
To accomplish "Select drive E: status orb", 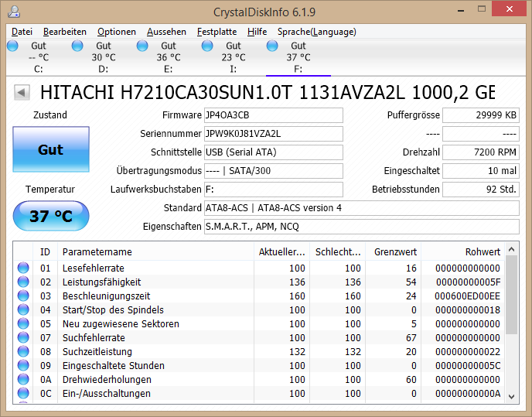I will 142,46.
